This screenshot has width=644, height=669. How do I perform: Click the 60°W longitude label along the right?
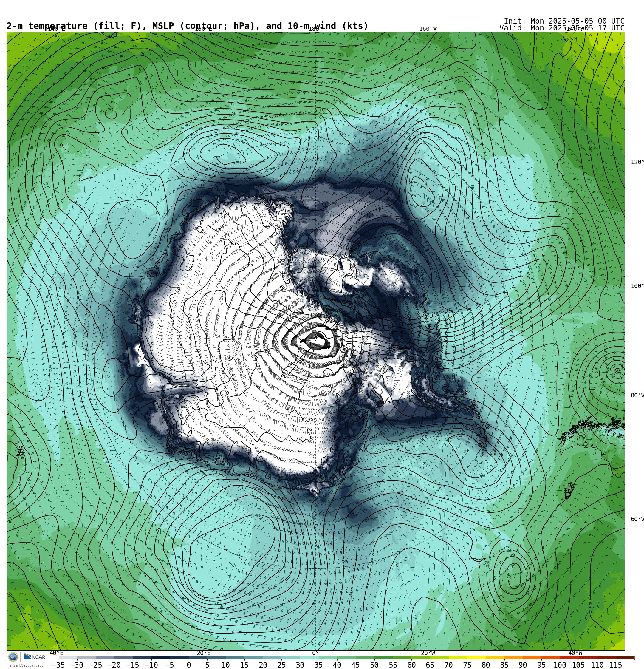point(637,519)
